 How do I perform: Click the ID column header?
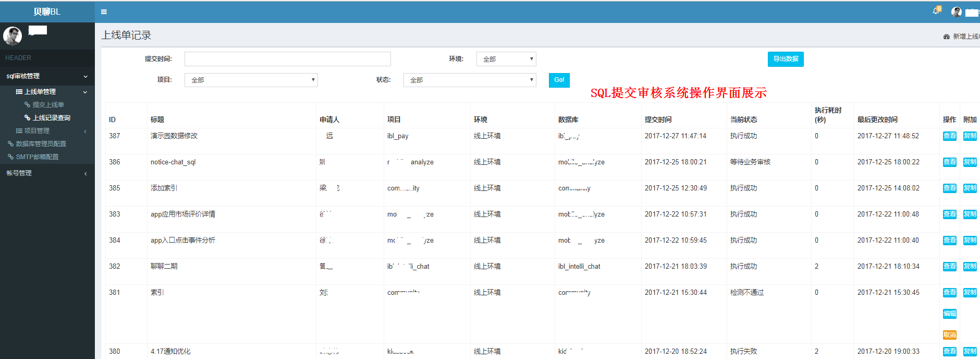[112, 120]
